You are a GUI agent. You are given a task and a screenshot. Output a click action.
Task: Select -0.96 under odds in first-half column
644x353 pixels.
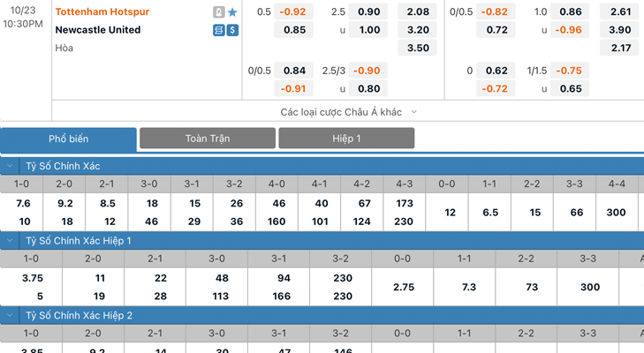569,30
